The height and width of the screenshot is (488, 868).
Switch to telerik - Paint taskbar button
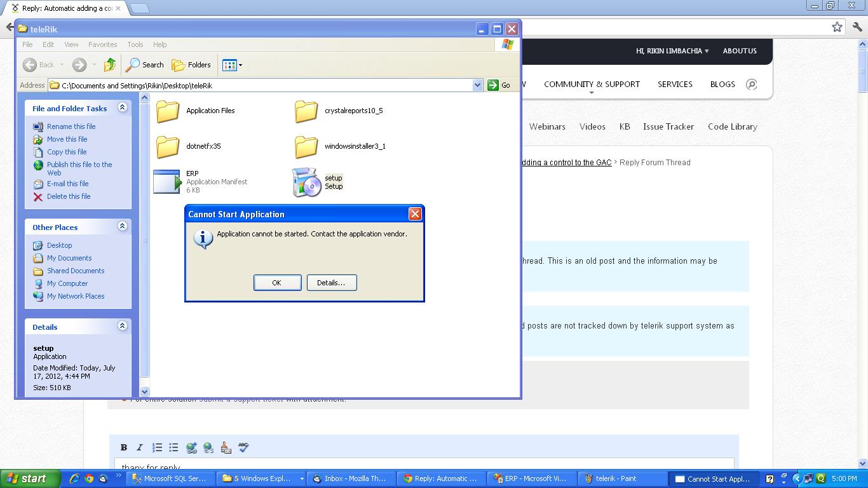click(x=622, y=479)
